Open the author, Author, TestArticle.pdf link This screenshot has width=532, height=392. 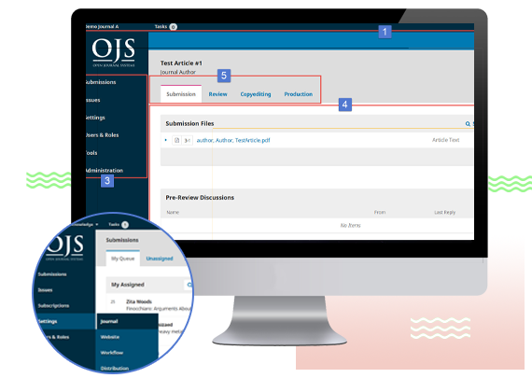click(x=233, y=140)
